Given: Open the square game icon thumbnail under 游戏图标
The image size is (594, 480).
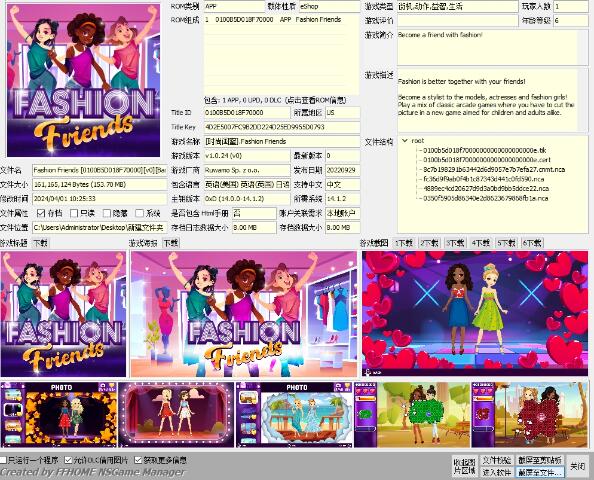Looking at the screenshot, I should (x=63, y=314).
